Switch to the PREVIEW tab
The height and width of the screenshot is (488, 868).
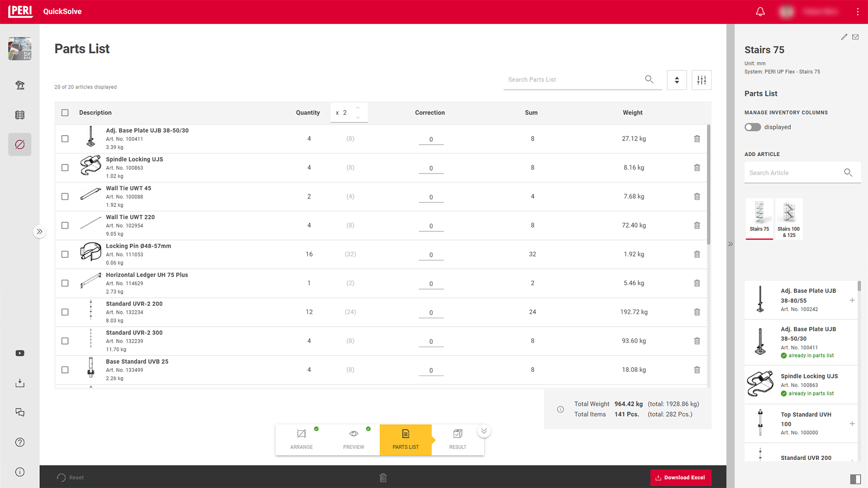coord(353,440)
